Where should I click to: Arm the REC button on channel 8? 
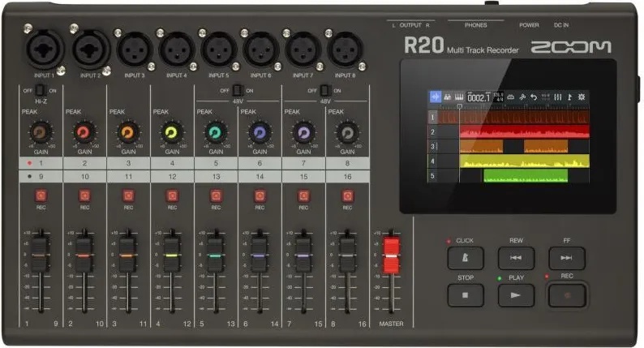347,195
